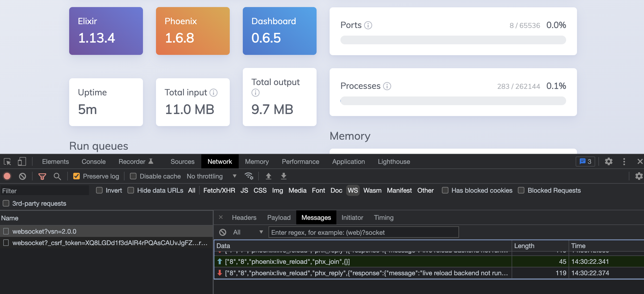Toggle the red filter funnel icon
The height and width of the screenshot is (294, 644).
click(x=42, y=176)
